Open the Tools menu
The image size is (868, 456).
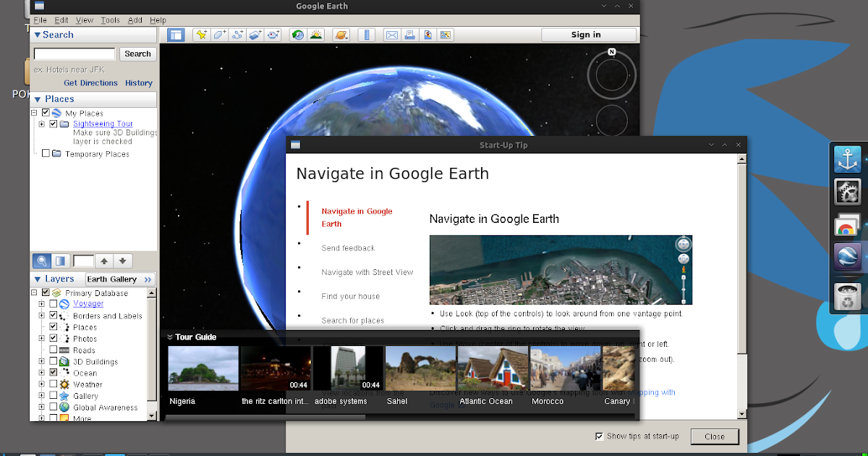click(111, 20)
